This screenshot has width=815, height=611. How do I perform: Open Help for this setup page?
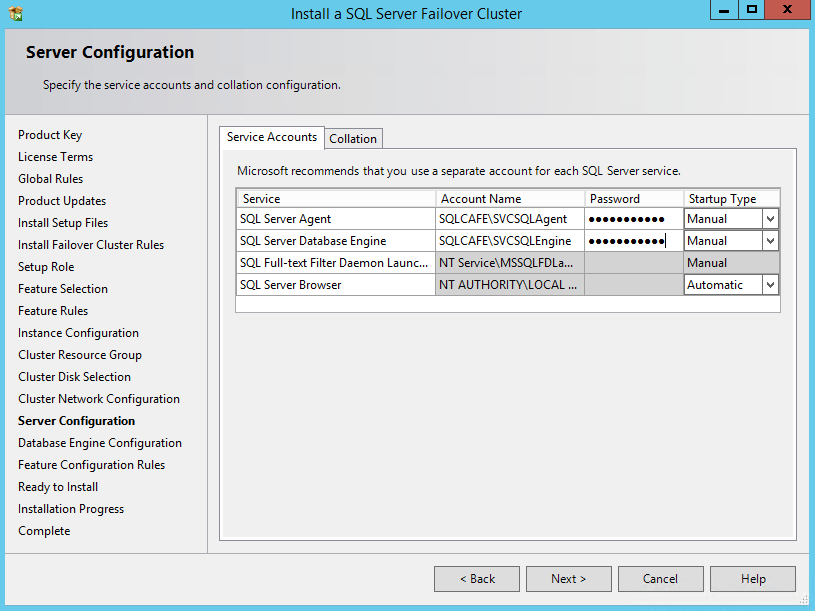[x=753, y=579]
